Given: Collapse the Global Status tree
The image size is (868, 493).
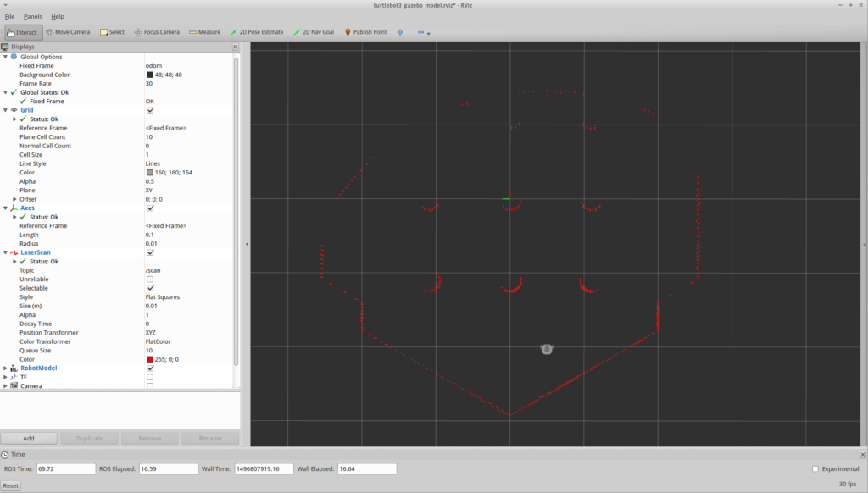Looking at the screenshot, I should (6, 92).
